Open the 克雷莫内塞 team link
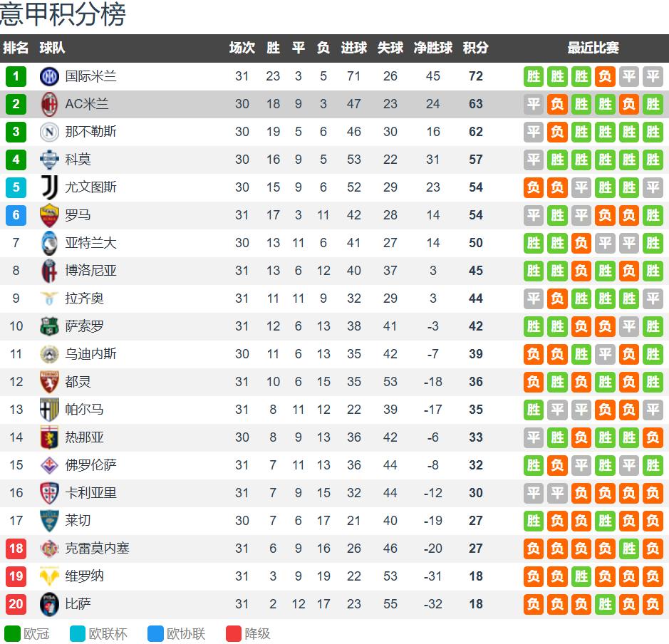 (98, 549)
